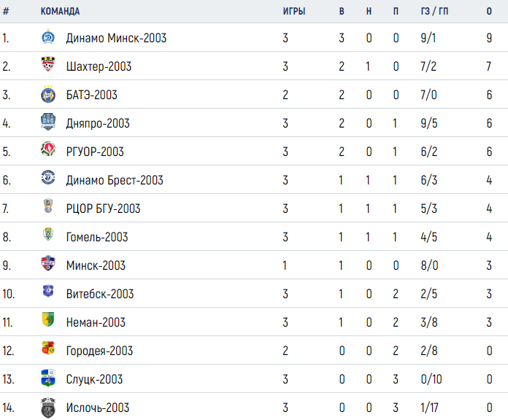Open the Витебск-2003 team page
Image resolution: width=508 pixels, height=420 pixels.
coord(100,294)
